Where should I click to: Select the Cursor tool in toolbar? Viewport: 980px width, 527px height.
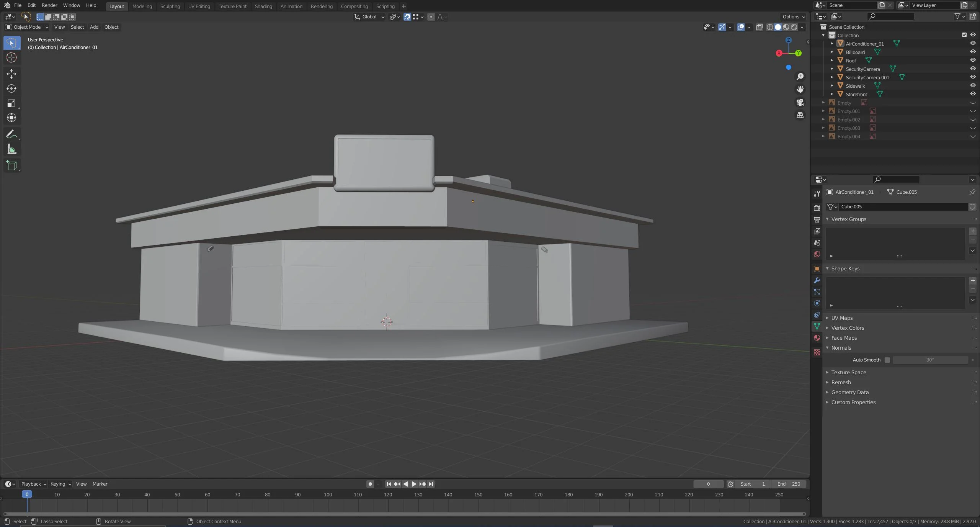point(11,58)
